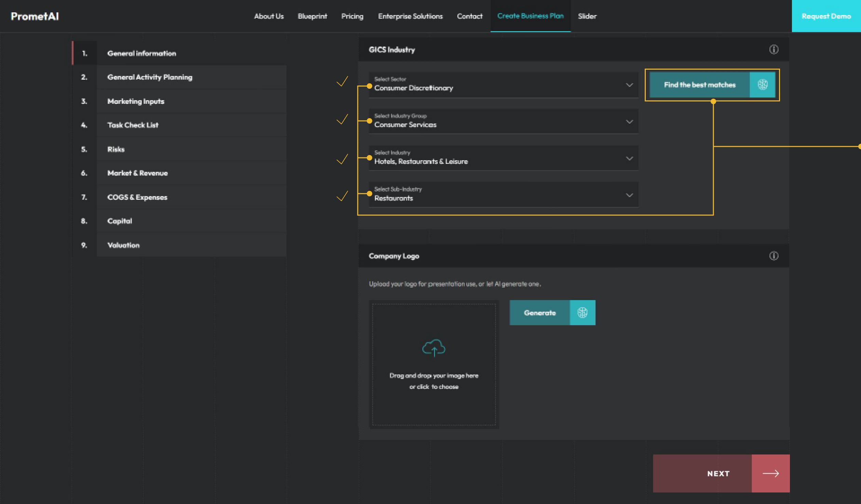Open the Select Industry Group dropdown
This screenshot has height=504, width=861.
tap(503, 122)
